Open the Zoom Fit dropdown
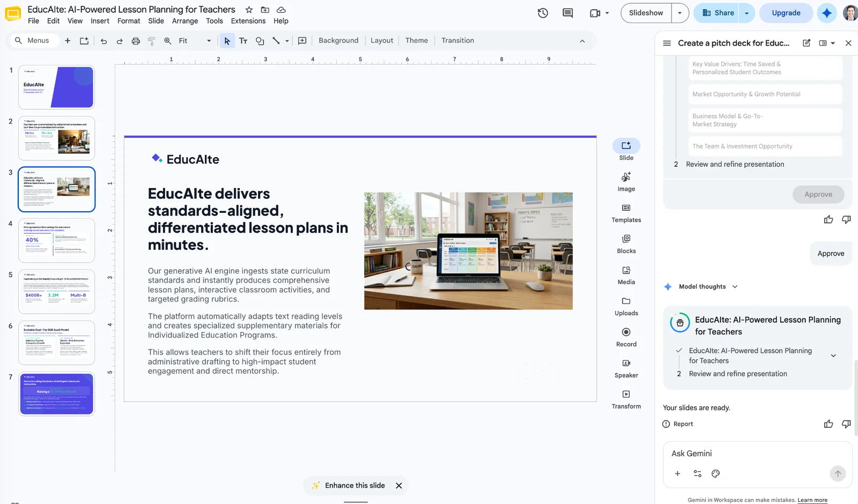Viewport: 858px width, 504px height. tap(195, 41)
